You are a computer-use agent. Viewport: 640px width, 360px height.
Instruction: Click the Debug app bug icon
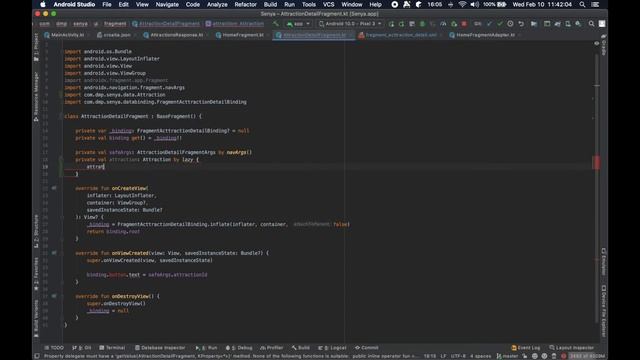[422, 24]
